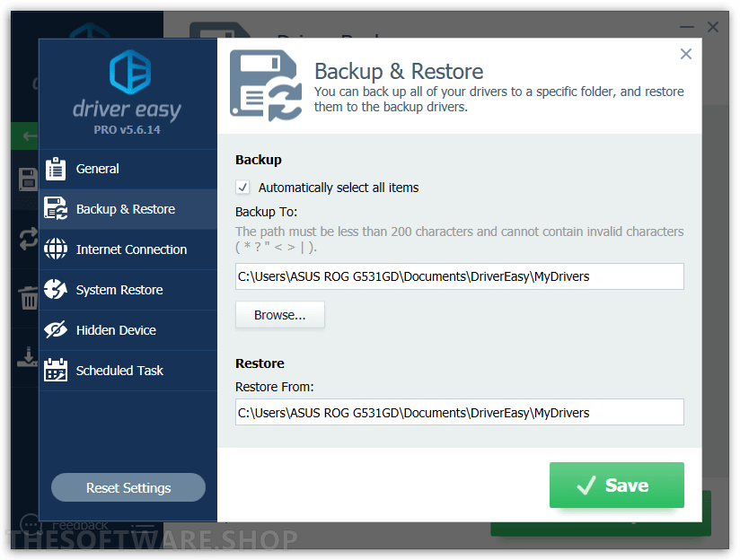
Task: Toggle Automatically select all items checkbox
Action: pos(242,188)
